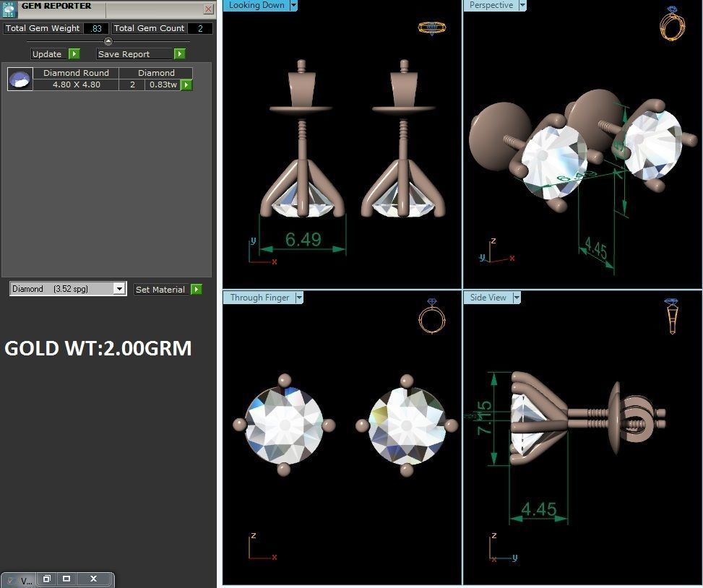This screenshot has width=703, height=588.
Task: Click the Total Gem Count value field
Action: click(x=200, y=28)
